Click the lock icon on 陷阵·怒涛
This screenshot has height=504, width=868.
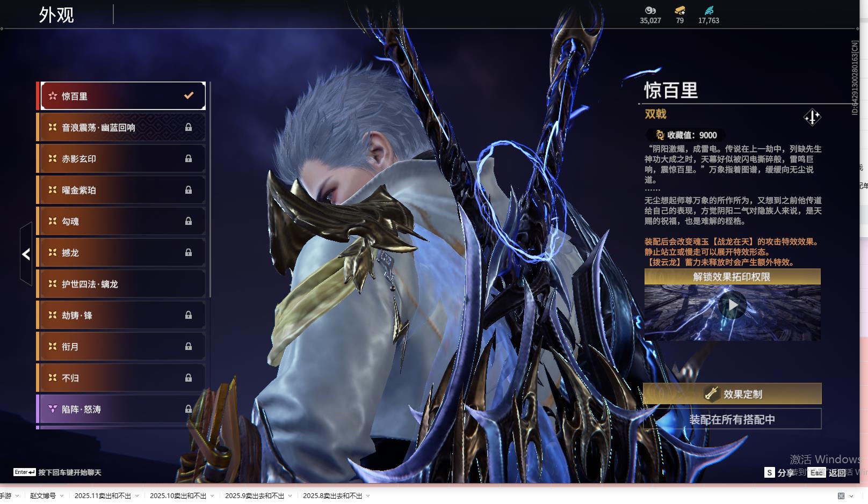189,409
